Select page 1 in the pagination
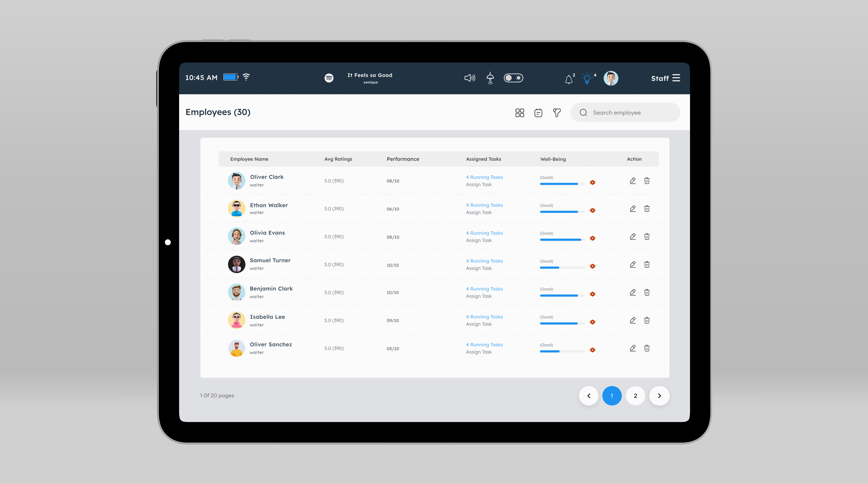The width and height of the screenshot is (868, 484). click(x=612, y=396)
